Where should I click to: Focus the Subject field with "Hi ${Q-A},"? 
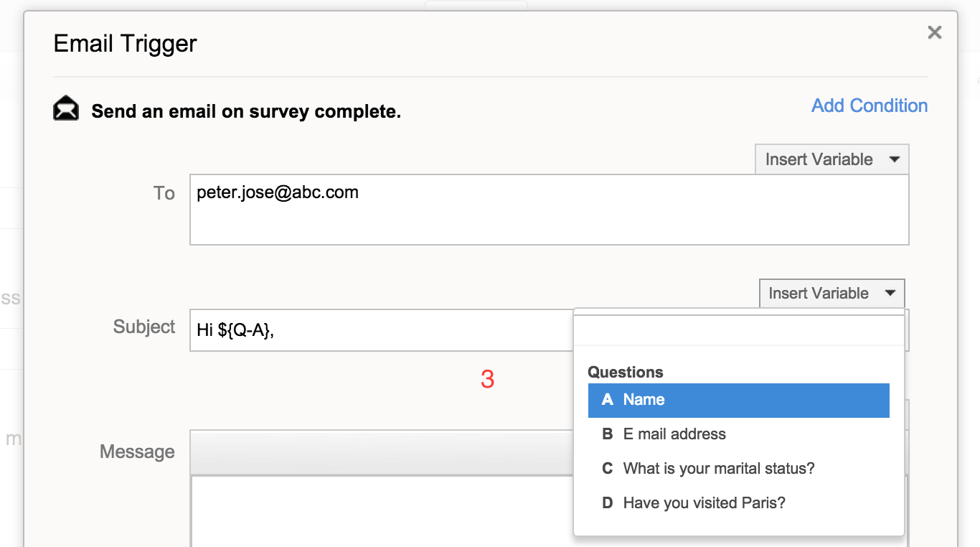[x=380, y=330]
